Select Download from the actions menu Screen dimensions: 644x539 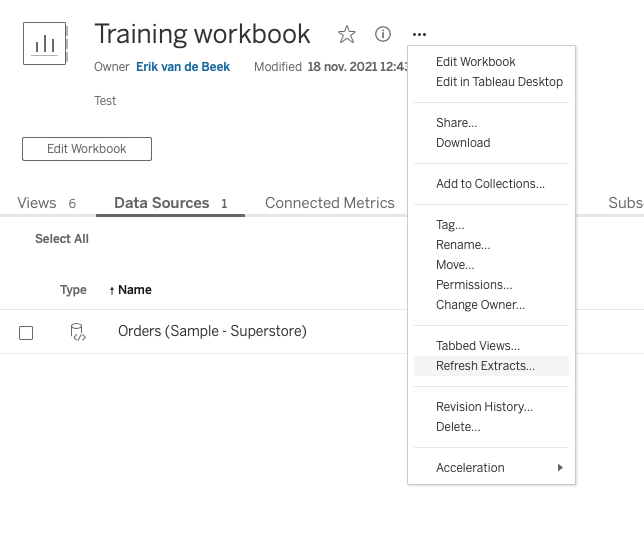(463, 143)
